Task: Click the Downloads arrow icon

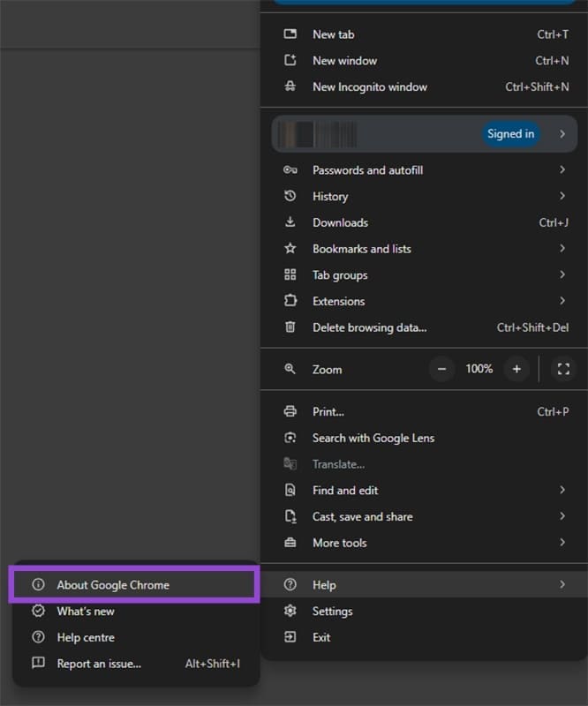Action: point(291,222)
